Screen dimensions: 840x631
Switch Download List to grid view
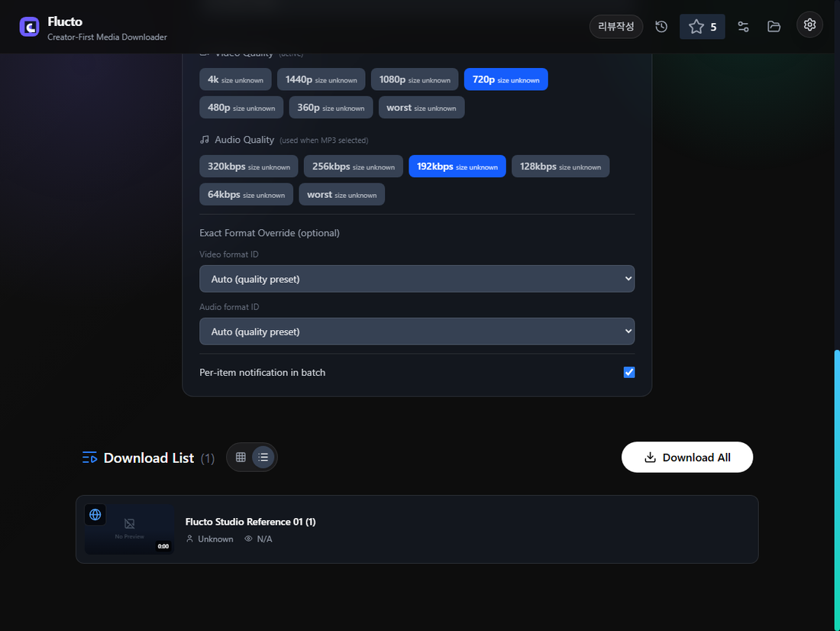coord(241,458)
